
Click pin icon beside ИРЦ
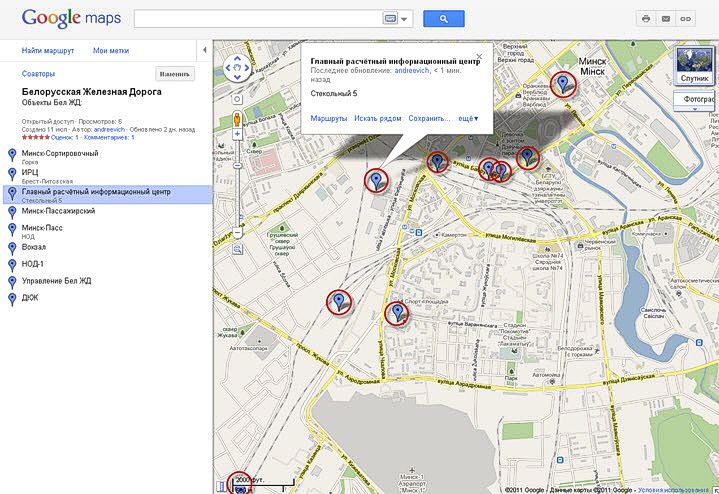point(12,174)
